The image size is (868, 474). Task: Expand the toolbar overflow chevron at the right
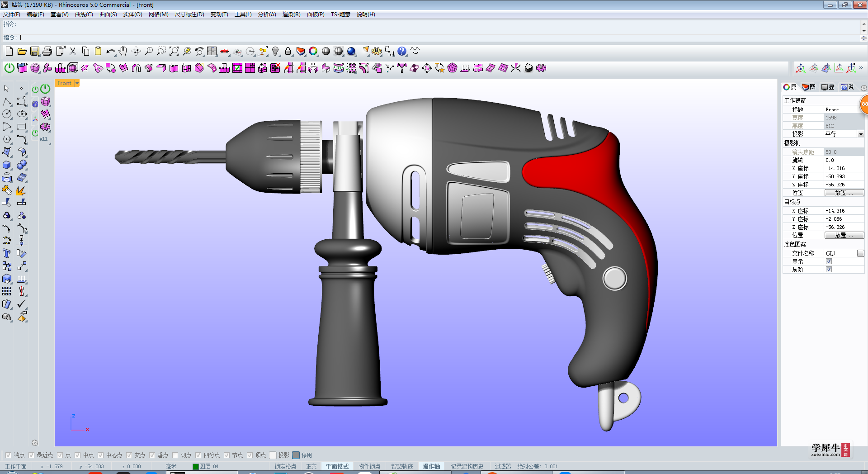861,68
